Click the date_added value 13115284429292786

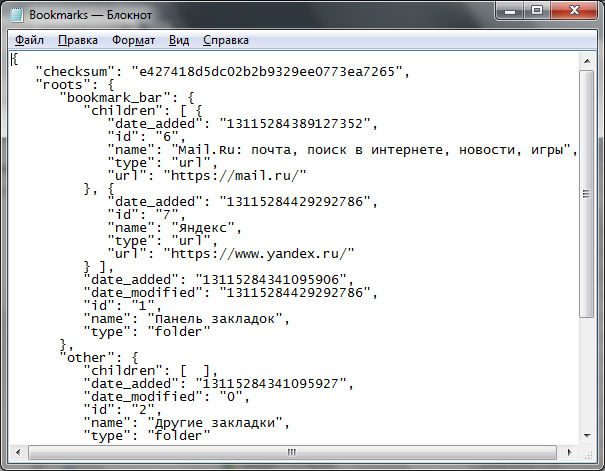pos(295,202)
